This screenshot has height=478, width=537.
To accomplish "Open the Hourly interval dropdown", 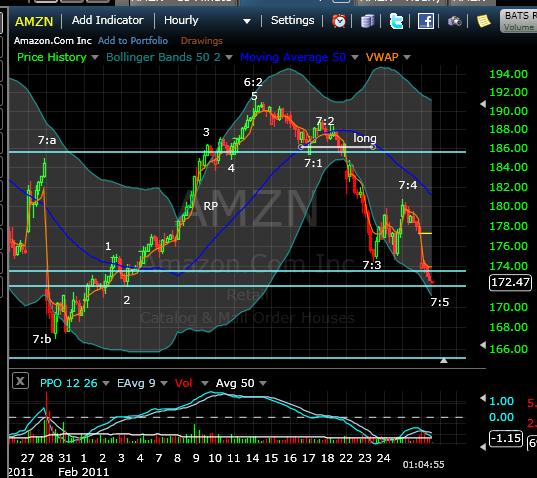I will pyautogui.click(x=207, y=21).
